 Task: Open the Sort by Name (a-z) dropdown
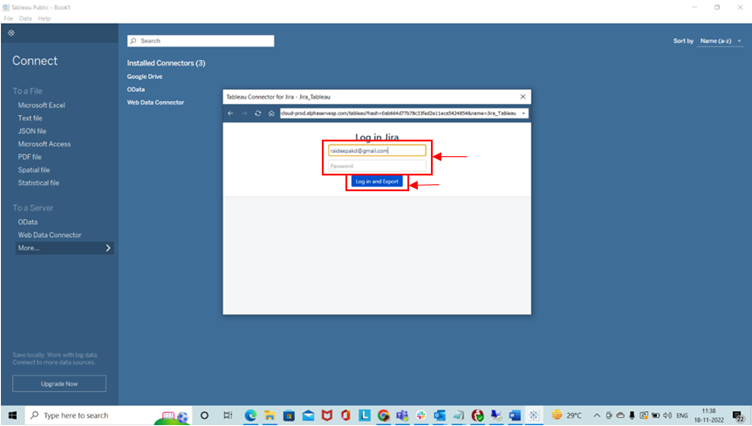[x=720, y=41]
